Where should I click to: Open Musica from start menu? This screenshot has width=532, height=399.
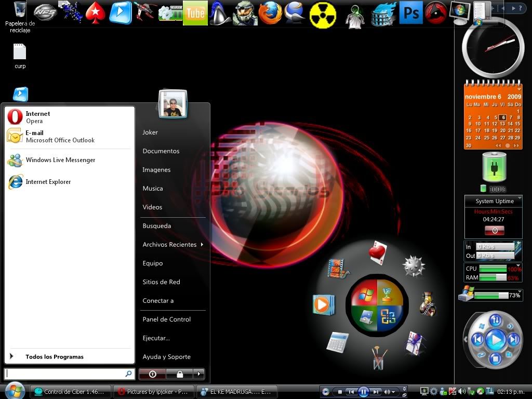[153, 188]
